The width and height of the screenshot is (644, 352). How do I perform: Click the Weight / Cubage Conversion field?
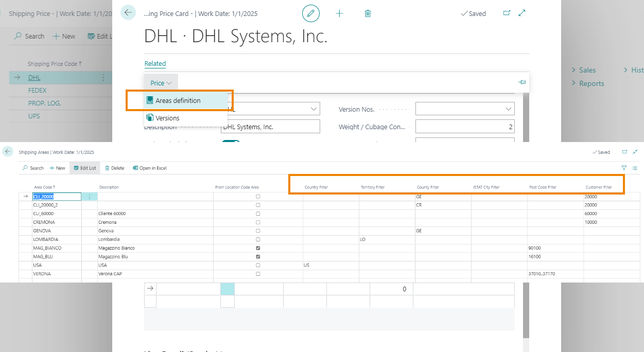tap(464, 127)
